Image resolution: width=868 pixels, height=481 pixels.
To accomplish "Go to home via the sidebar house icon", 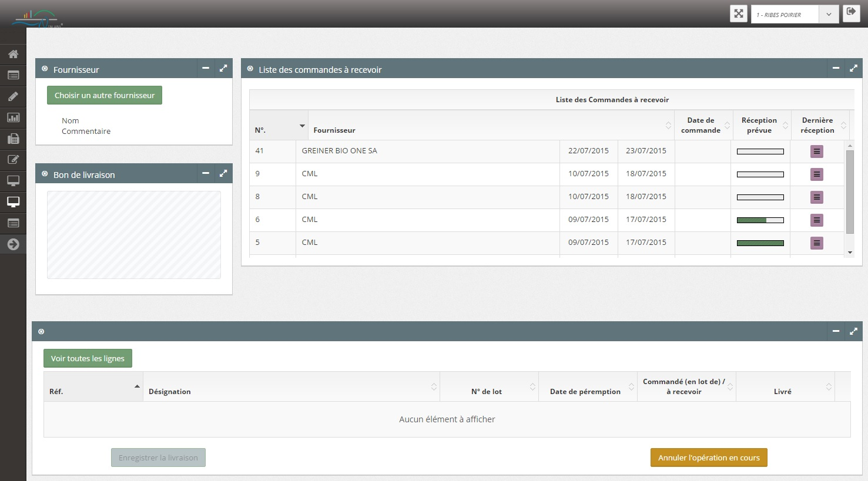I will click(13, 54).
